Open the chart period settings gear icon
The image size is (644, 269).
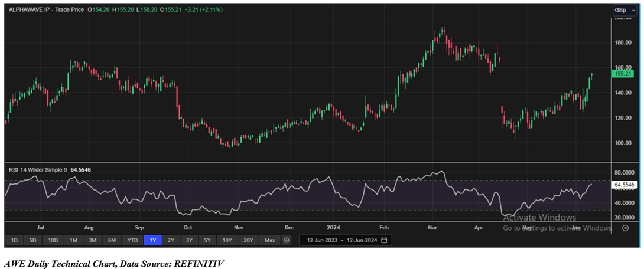click(287, 240)
